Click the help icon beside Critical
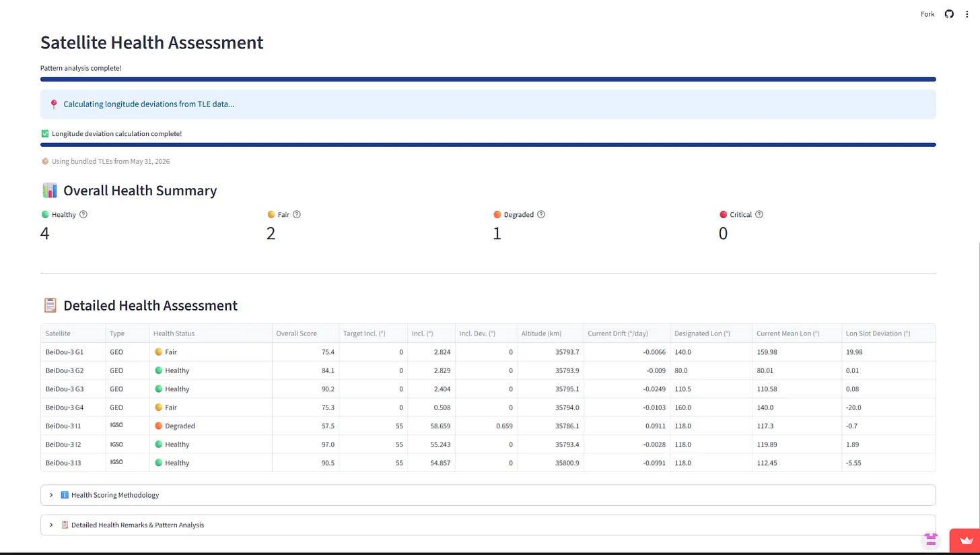Screen dimensions: 980x555 pos(759,214)
